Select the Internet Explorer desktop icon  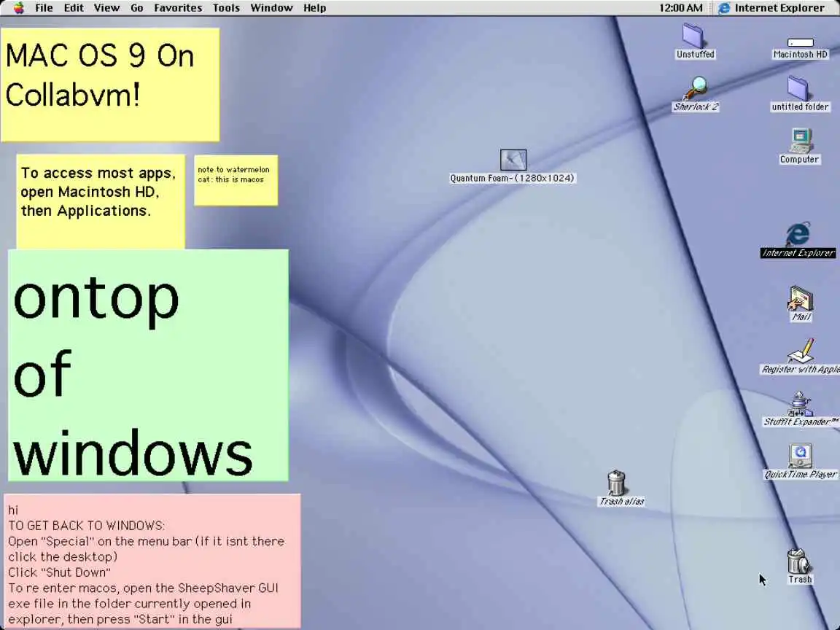pyautogui.click(x=798, y=235)
